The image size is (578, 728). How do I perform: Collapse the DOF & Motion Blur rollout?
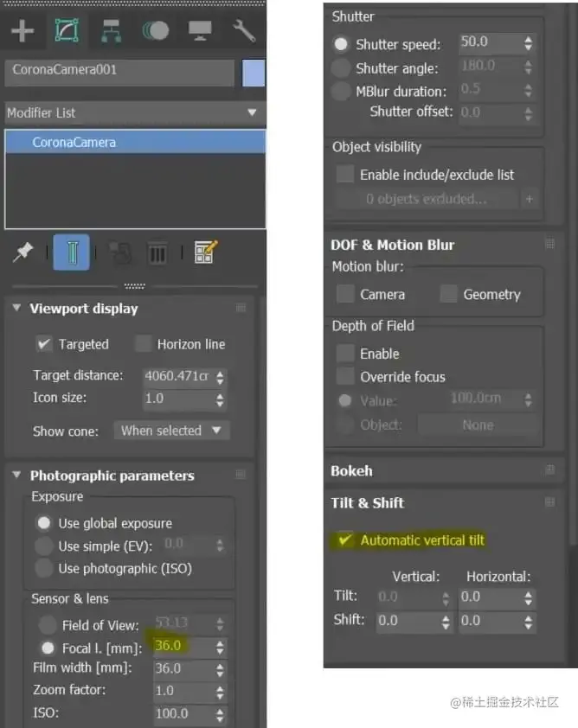pos(392,245)
